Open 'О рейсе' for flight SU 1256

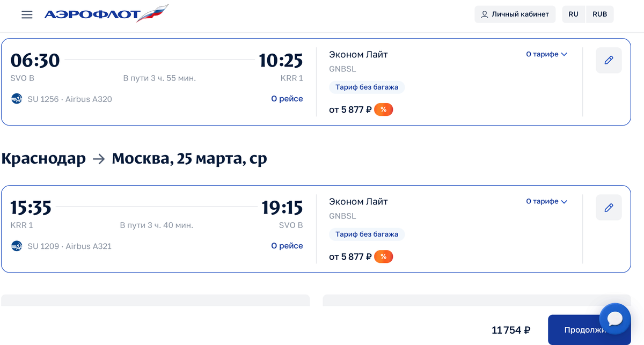pos(287,99)
